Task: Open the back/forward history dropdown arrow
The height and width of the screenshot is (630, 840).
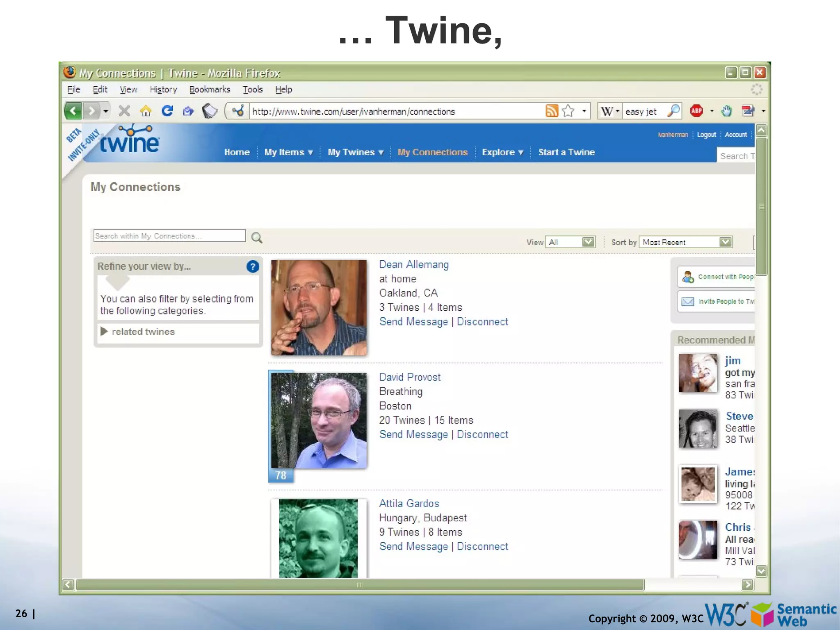Action: coord(105,111)
